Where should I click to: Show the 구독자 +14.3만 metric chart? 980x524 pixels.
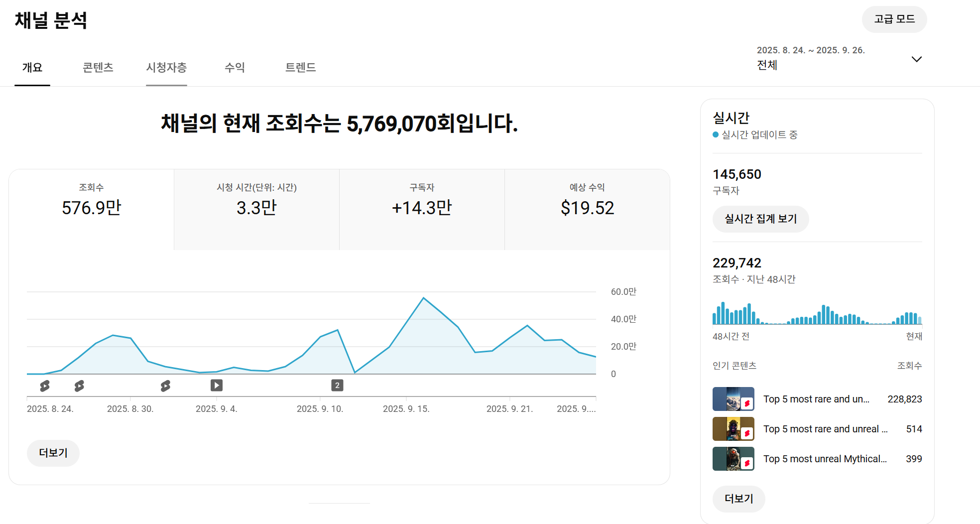pos(422,209)
